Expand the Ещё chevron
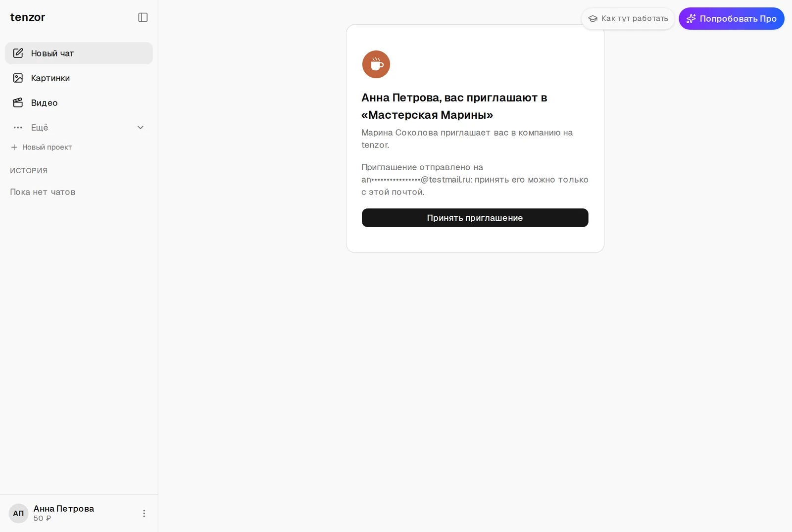The image size is (792, 532). click(x=141, y=127)
